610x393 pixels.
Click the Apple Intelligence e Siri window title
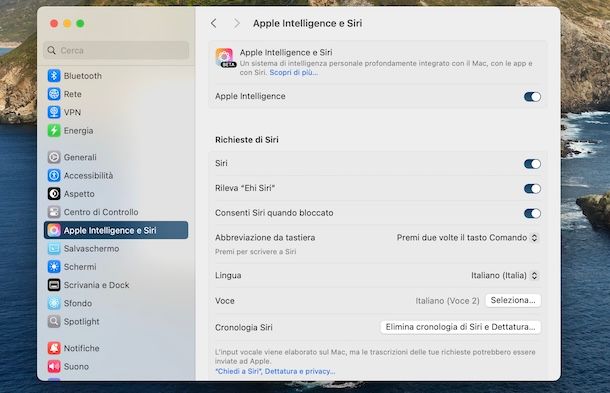tap(307, 23)
